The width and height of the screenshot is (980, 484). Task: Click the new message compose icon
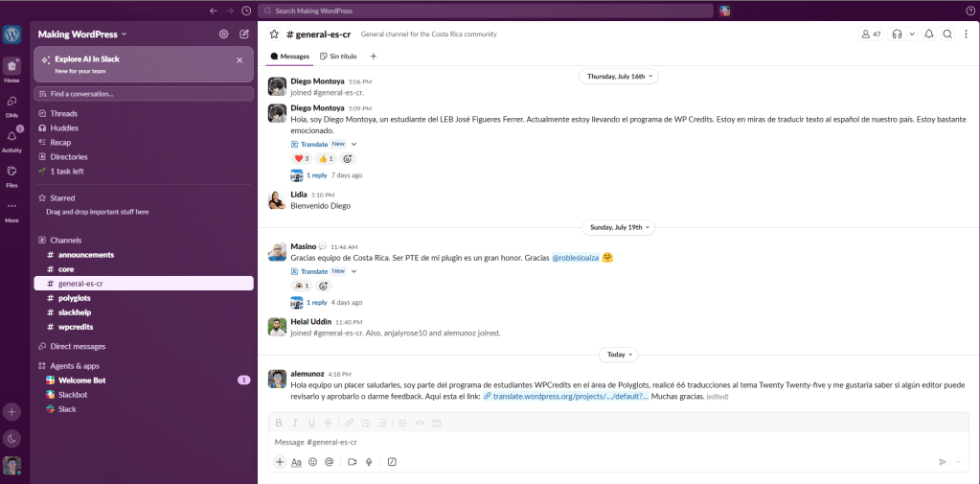[244, 35]
